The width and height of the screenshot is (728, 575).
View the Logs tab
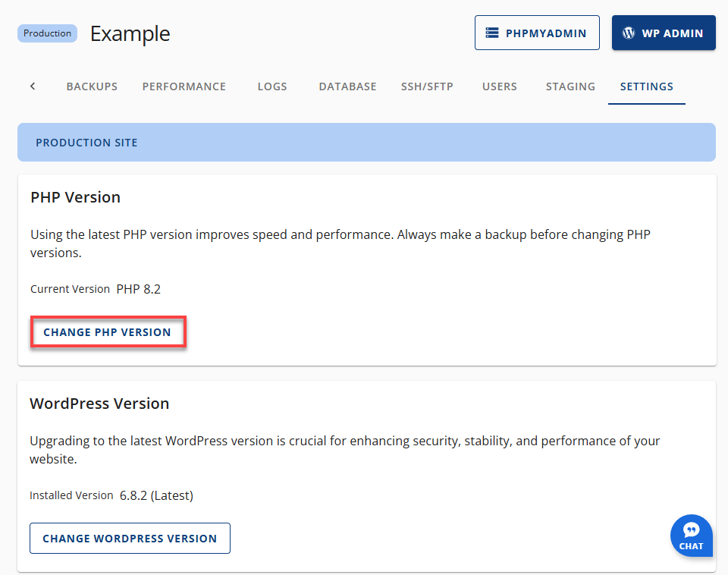click(272, 86)
